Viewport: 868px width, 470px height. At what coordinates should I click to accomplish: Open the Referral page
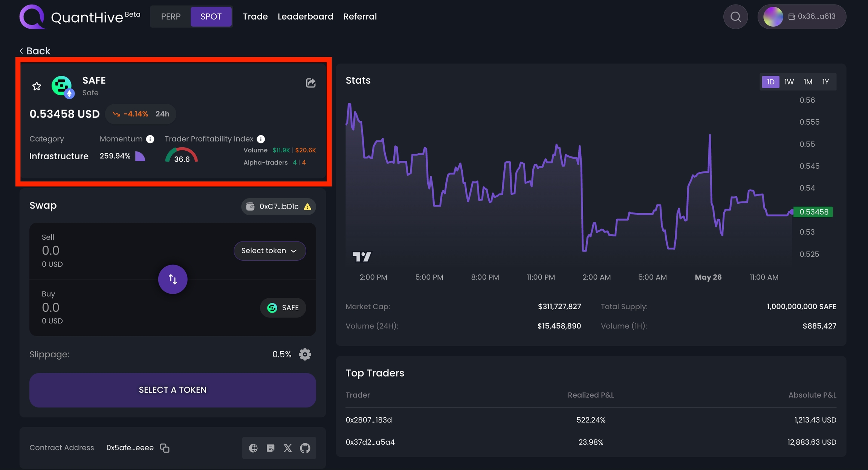[360, 17]
